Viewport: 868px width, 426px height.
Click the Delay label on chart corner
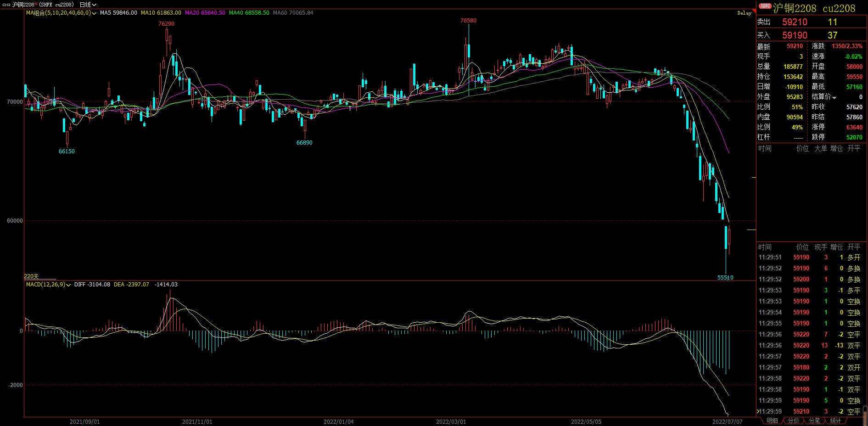point(744,13)
